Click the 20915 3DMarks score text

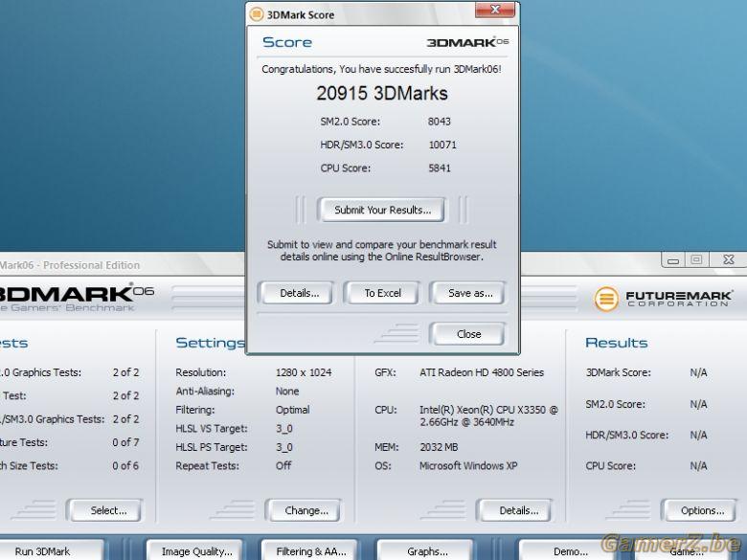tap(382, 94)
